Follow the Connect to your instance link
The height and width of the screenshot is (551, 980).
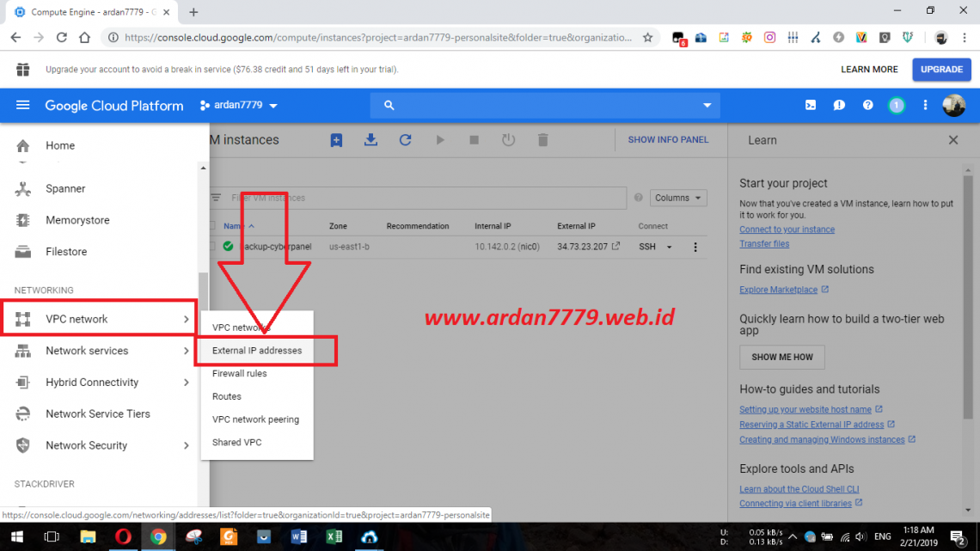[787, 229]
